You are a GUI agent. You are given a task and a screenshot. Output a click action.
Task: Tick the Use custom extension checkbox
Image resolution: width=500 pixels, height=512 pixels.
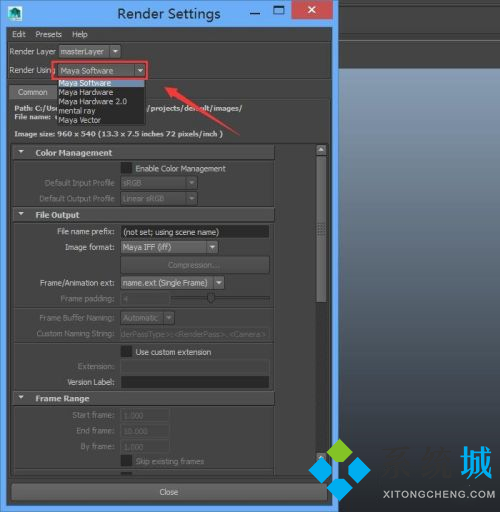pyautogui.click(x=126, y=351)
